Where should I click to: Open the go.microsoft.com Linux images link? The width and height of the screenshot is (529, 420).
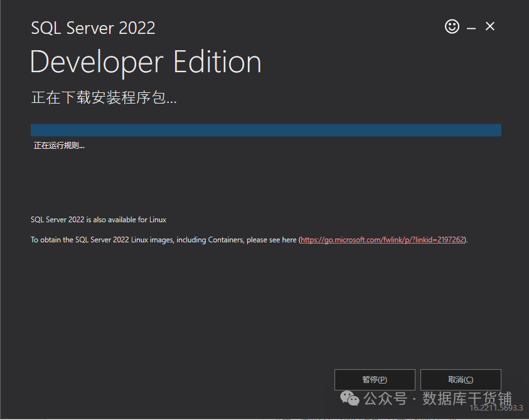point(383,240)
